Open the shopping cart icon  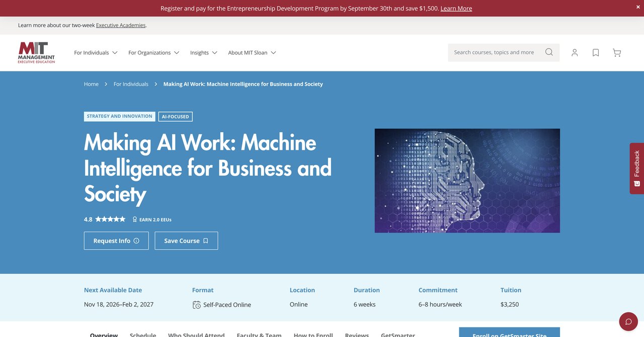[617, 53]
